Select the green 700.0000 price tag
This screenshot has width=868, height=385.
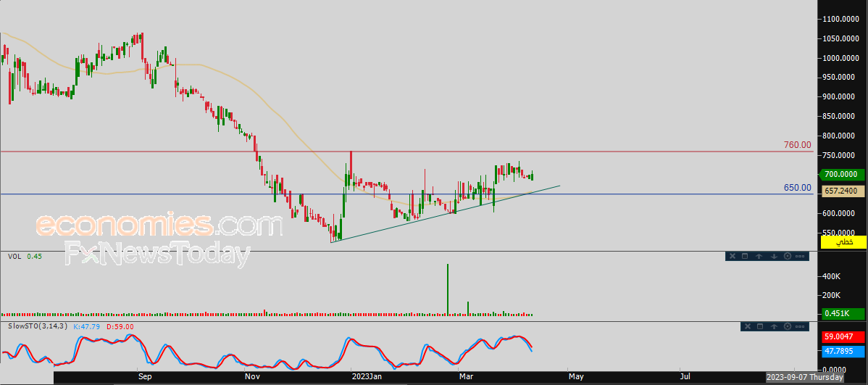coord(843,175)
